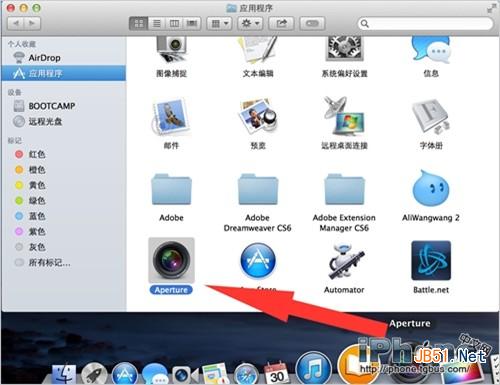
Task: Select the gray (灰色) tag
Action: click(63, 247)
